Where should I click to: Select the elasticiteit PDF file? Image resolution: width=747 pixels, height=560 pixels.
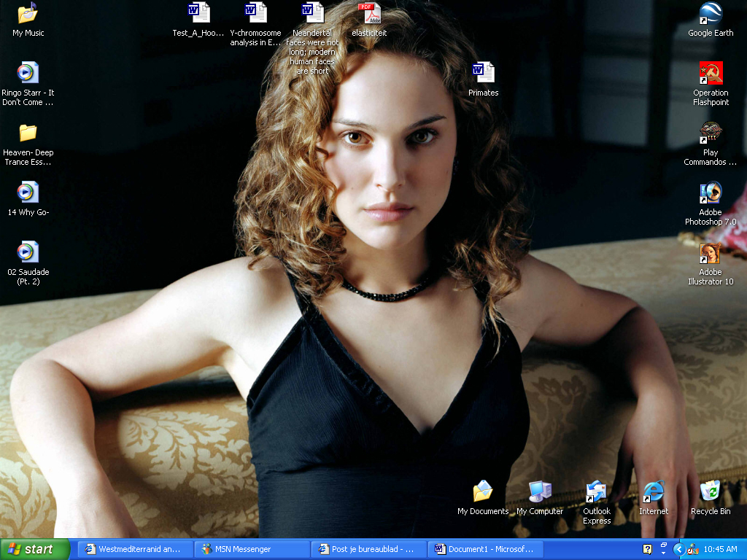coord(369,14)
